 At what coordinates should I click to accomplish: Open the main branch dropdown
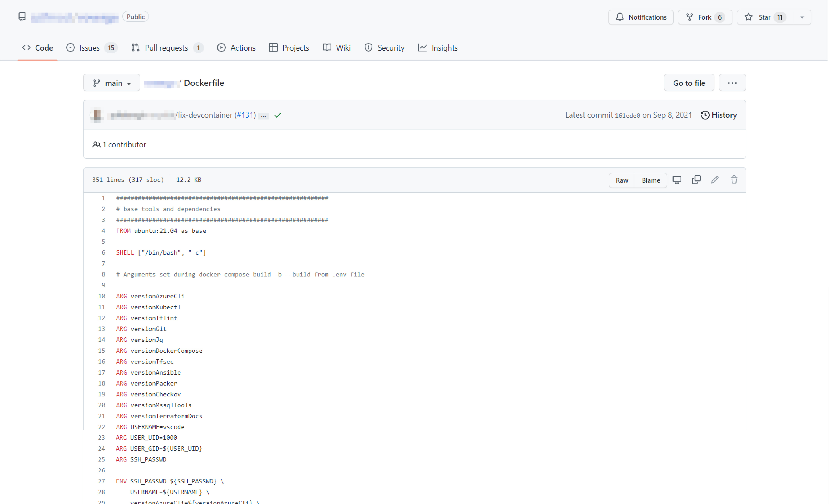pos(112,83)
